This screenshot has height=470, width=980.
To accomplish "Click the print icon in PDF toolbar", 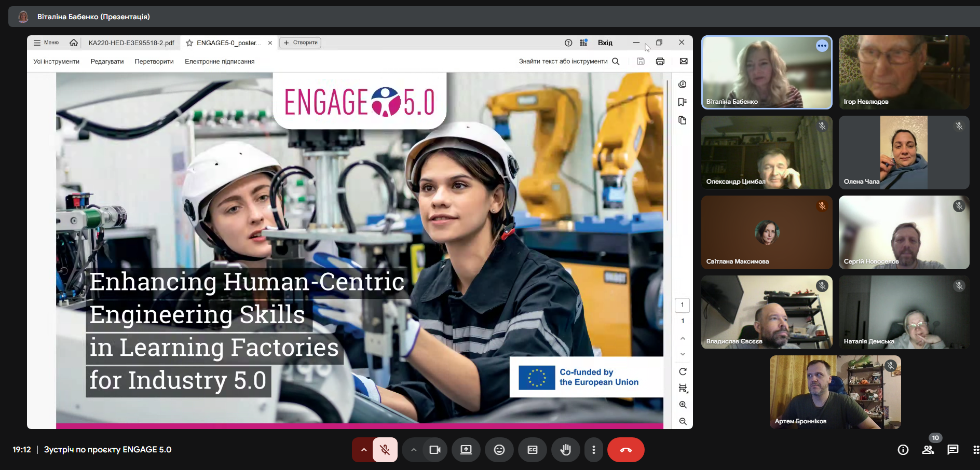I will (660, 61).
